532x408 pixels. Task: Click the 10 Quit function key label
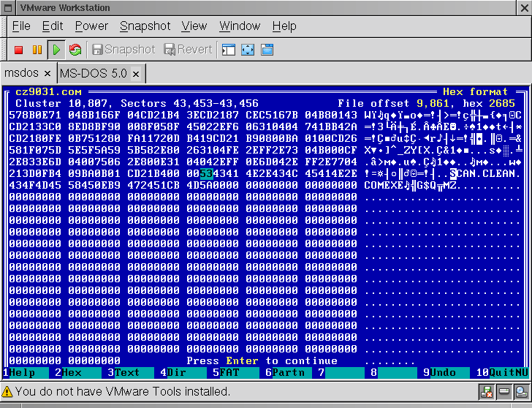502,373
